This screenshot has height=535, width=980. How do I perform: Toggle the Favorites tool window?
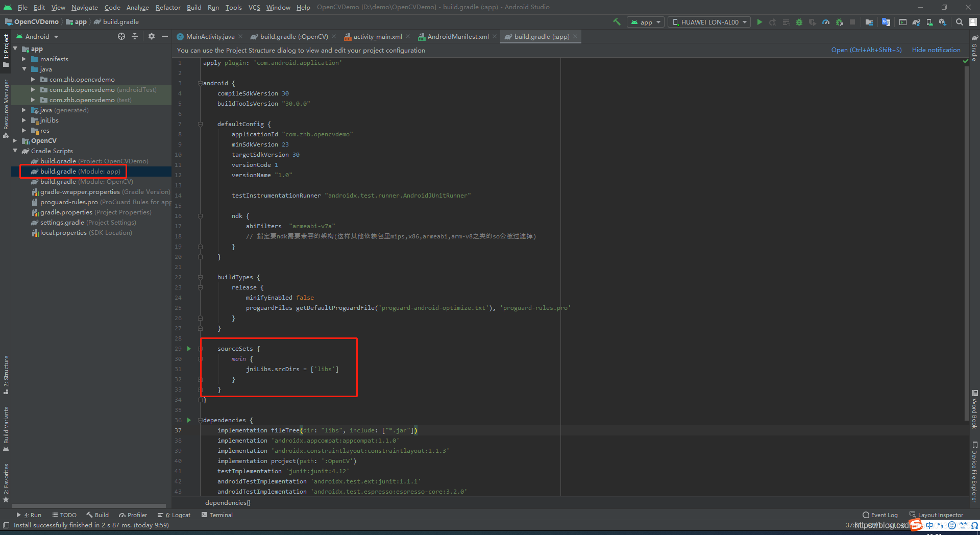click(6, 483)
